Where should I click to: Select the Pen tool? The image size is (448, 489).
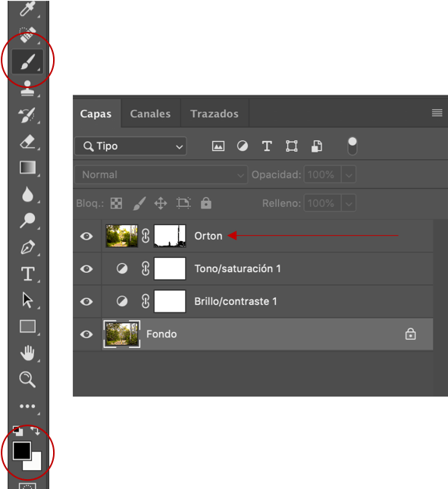27,248
